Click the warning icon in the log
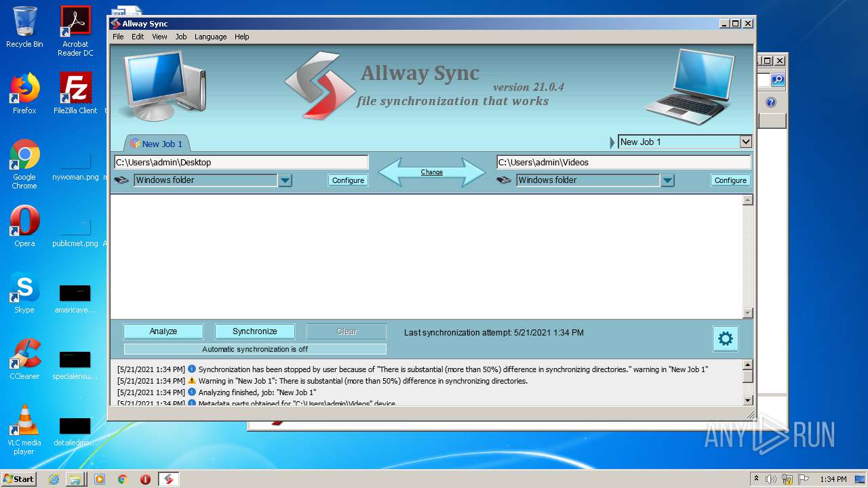The height and width of the screenshot is (488, 868). (192, 381)
